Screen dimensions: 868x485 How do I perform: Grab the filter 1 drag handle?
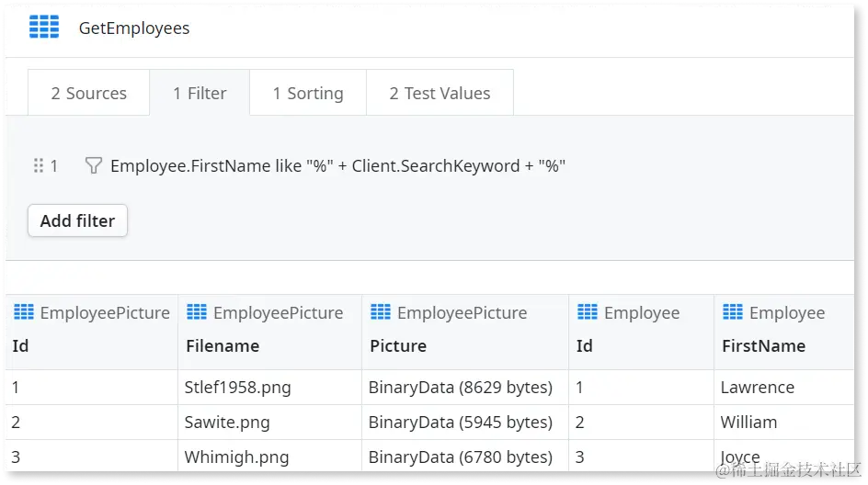pos(39,165)
